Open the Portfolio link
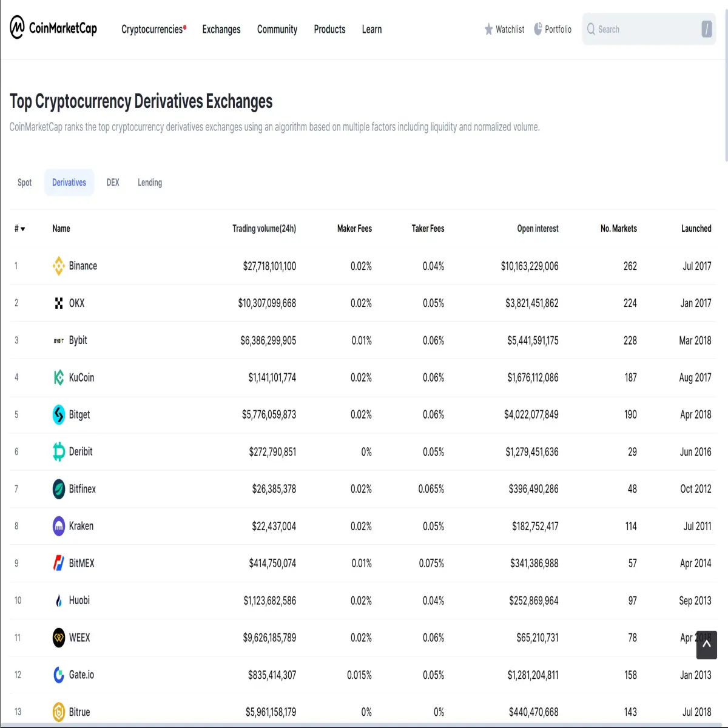The width and height of the screenshot is (728, 728). 553,29
